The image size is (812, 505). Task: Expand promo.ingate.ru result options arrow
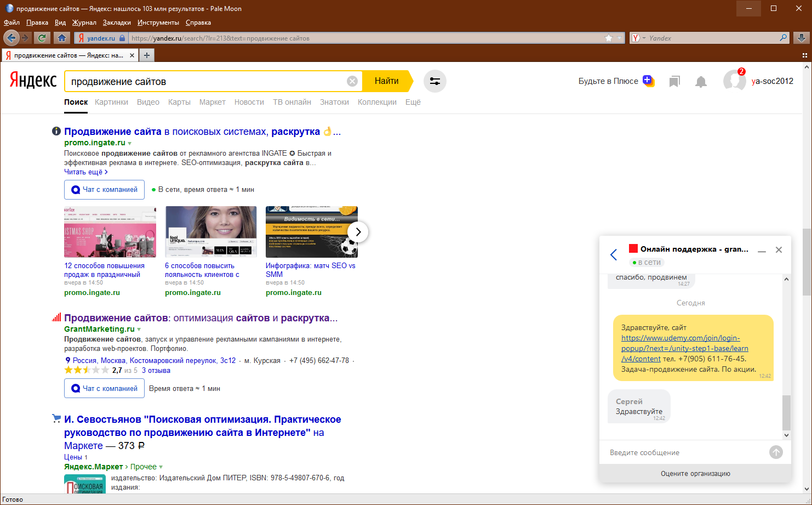pos(130,144)
